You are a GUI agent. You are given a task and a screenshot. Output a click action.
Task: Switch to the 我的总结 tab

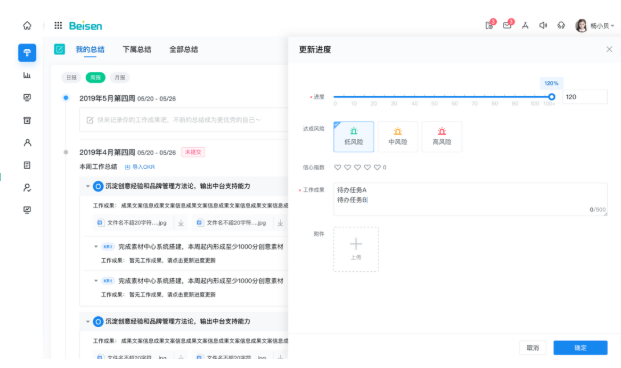(x=90, y=50)
